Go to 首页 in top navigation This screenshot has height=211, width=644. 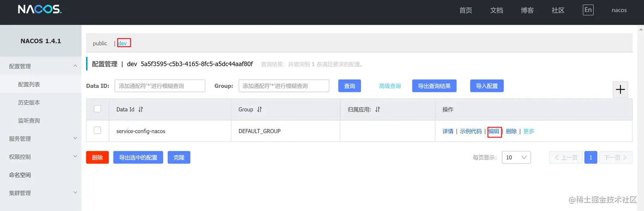[x=466, y=10]
